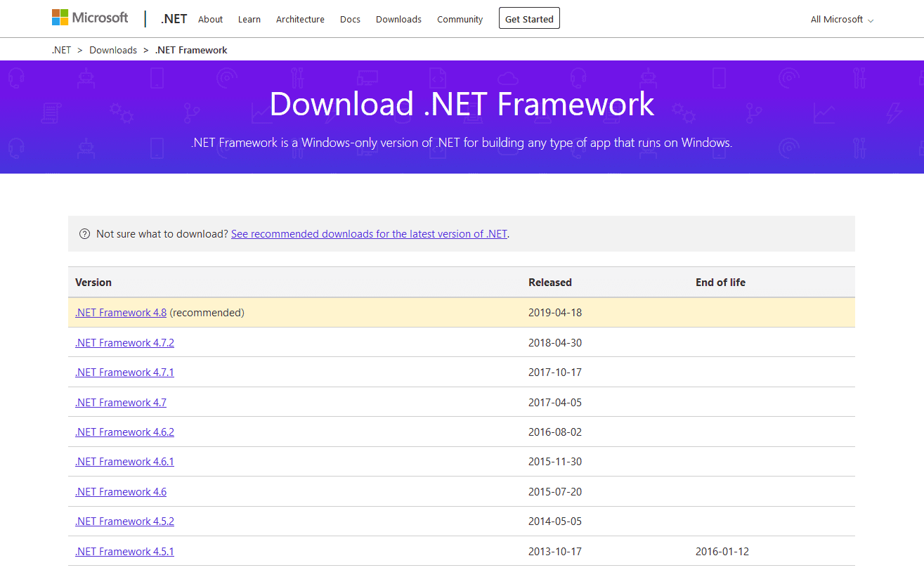Open the About page

(x=210, y=20)
